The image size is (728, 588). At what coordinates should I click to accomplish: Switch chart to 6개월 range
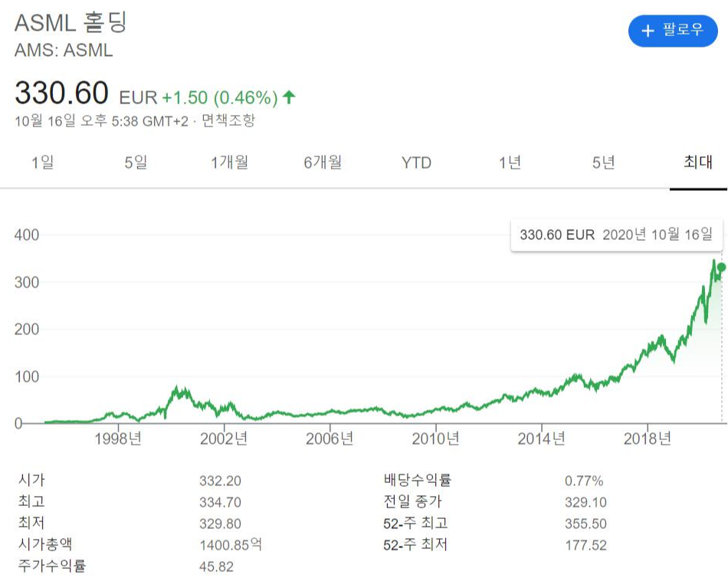coord(323,163)
